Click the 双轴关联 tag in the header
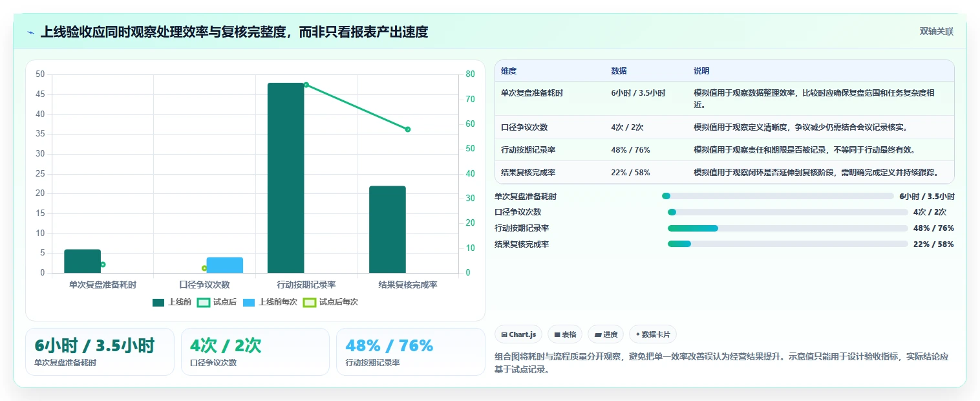 [x=937, y=32]
